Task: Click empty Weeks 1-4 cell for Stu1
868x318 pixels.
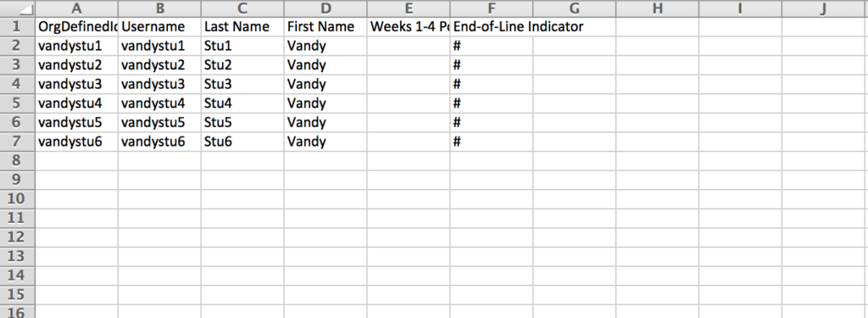Action: (x=409, y=46)
